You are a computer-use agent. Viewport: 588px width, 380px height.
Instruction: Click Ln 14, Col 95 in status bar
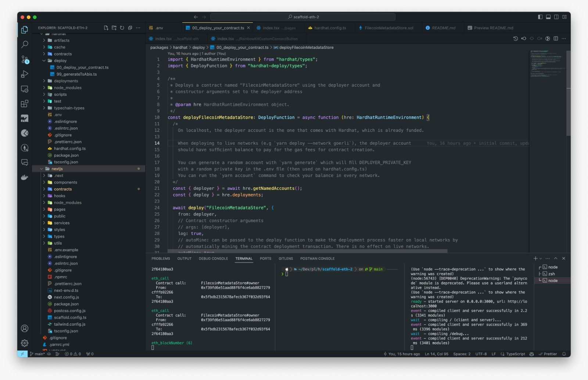click(436, 354)
